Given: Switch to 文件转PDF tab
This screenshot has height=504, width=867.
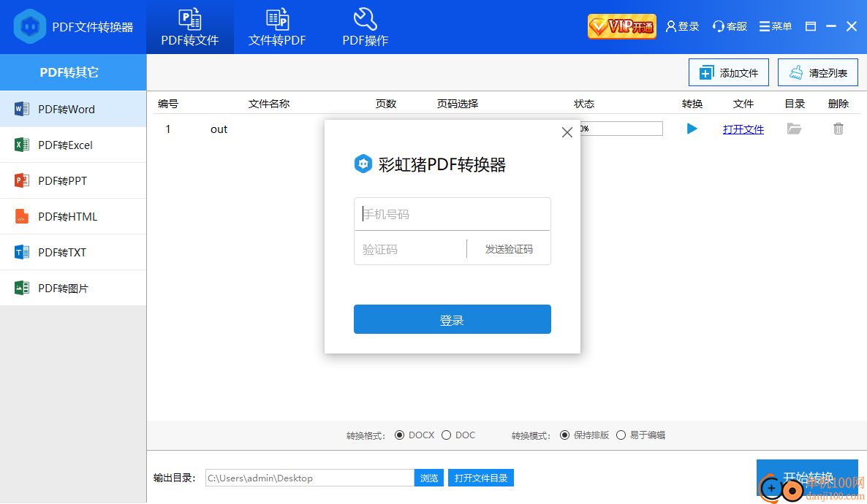Looking at the screenshot, I should pyautogui.click(x=277, y=27).
